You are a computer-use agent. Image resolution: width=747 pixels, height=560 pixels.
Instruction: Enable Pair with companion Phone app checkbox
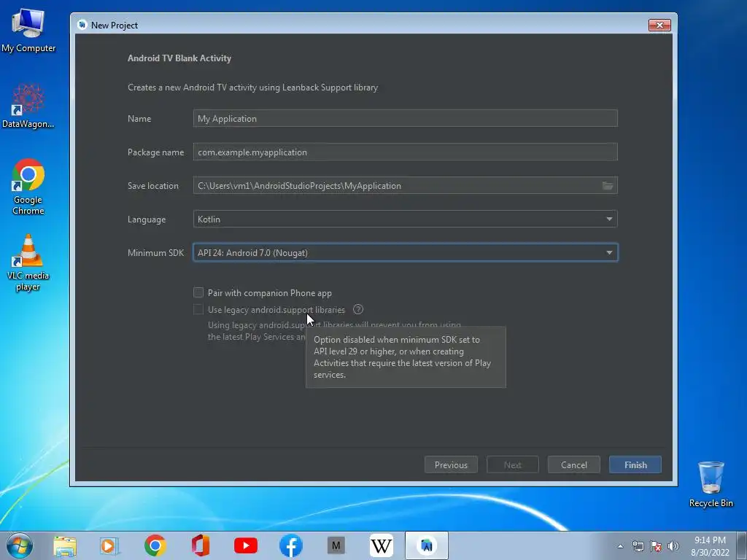[198, 292]
